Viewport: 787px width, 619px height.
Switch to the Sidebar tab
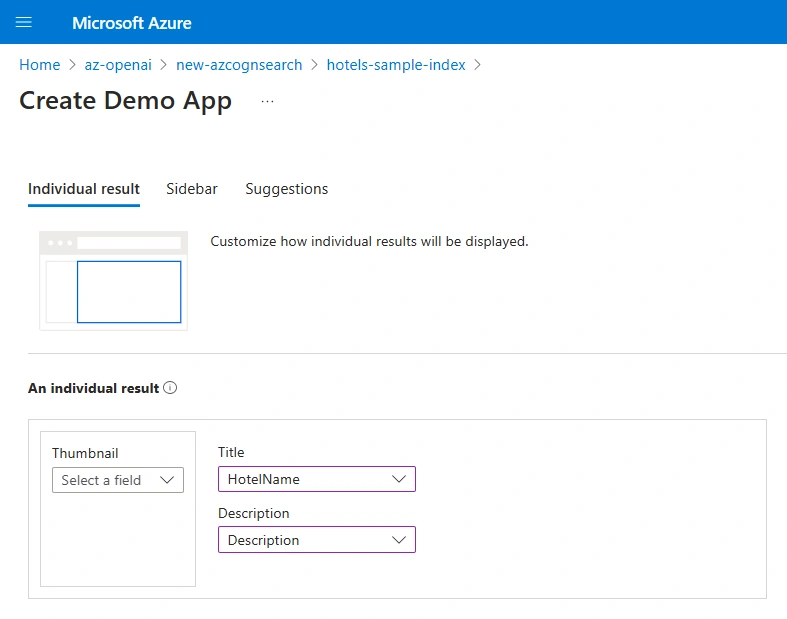pyautogui.click(x=192, y=189)
